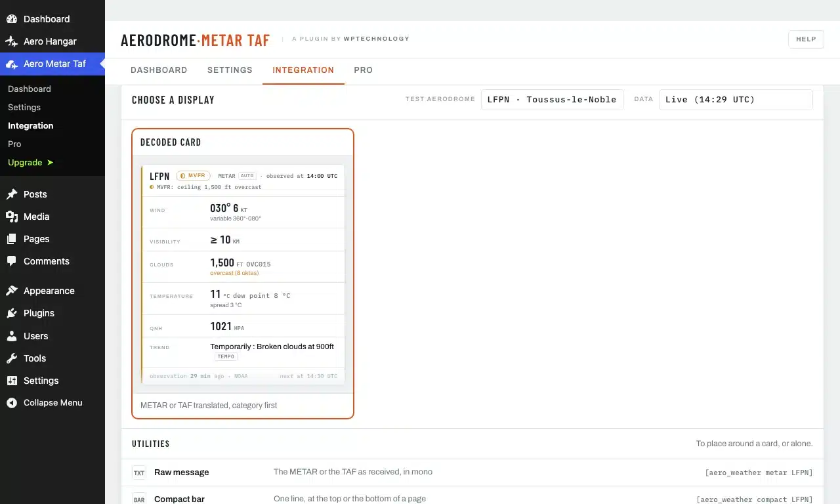Click the 1021 HPA QNH value
Screen dimensions: 840x504
(227, 327)
